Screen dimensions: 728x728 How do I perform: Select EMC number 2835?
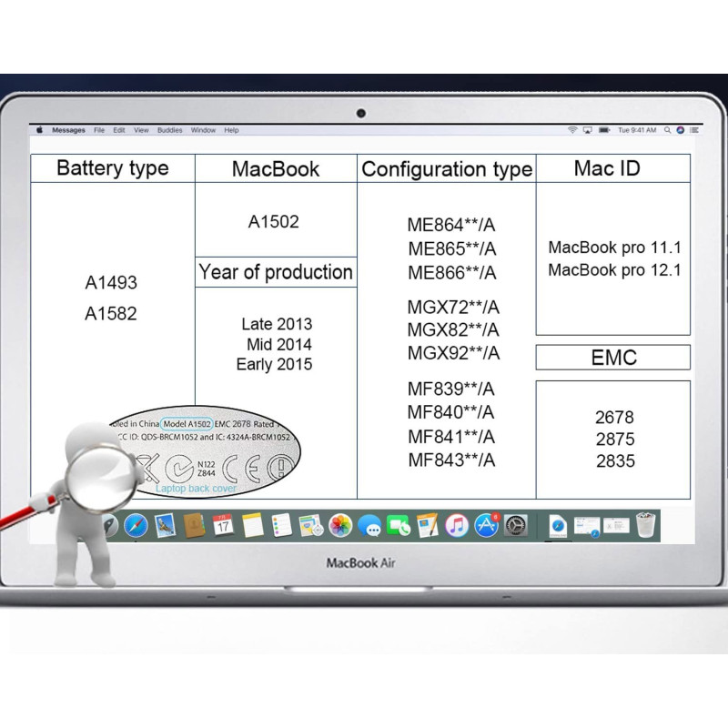tap(615, 461)
